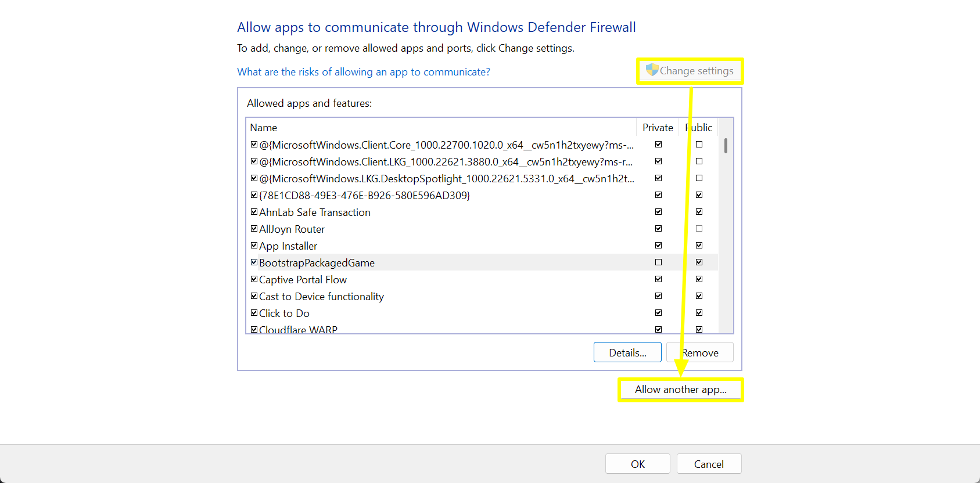Uncheck the Private box for AllJoyn Router

click(658, 229)
